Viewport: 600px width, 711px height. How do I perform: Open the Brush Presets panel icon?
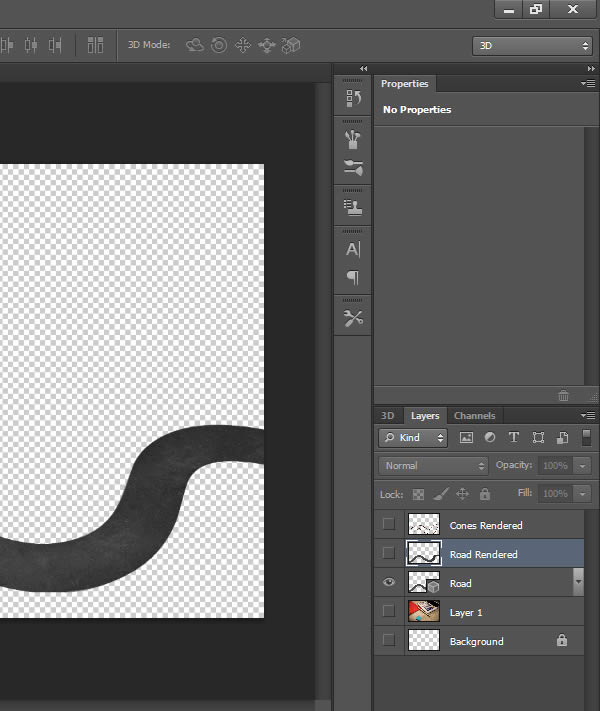(x=353, y=167)
